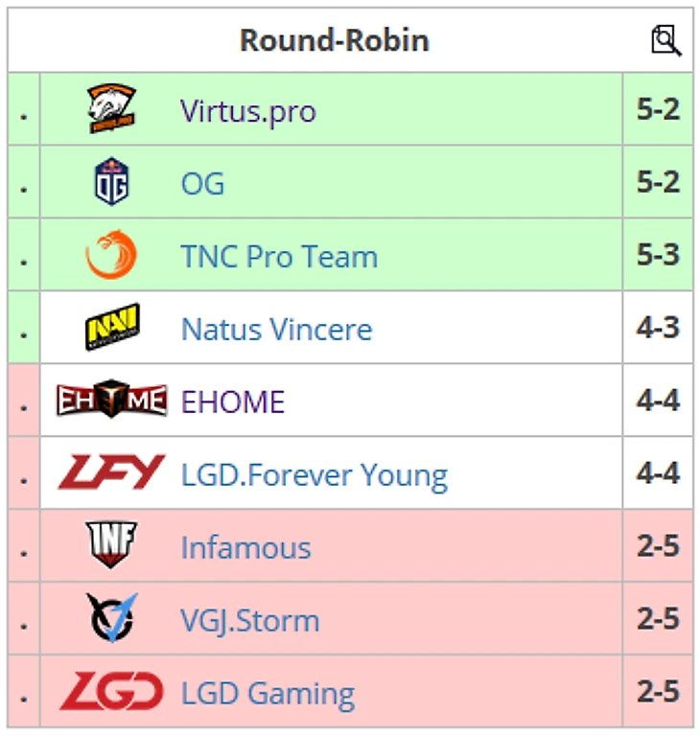
Task: Go to the EHOME team link
Action: [x=233, y=402]
